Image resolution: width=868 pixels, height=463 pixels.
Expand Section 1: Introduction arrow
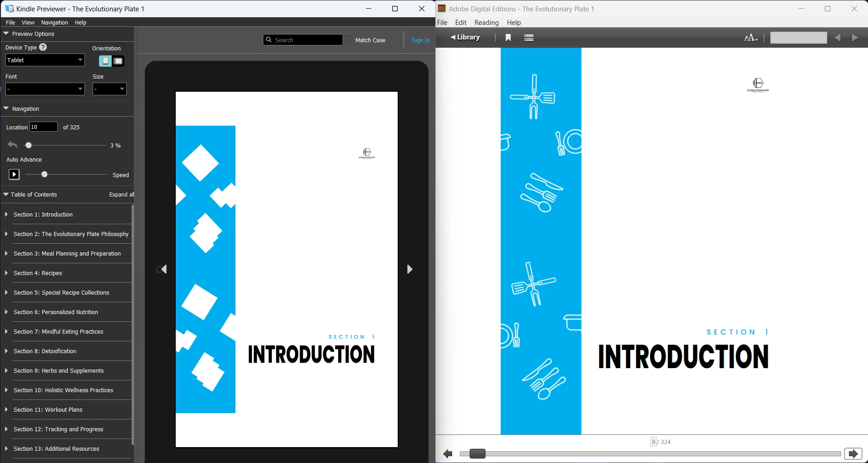[x=6, y=214]
